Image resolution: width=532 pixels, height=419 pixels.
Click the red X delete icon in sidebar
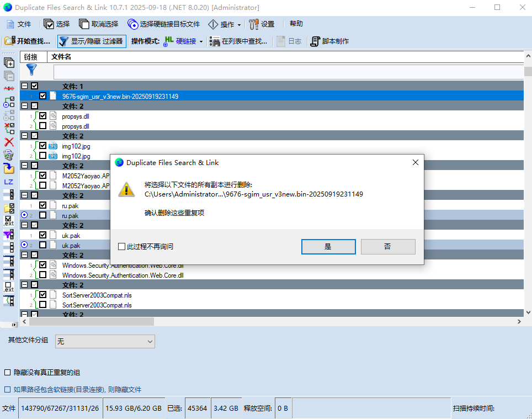(x=9, y=142)
